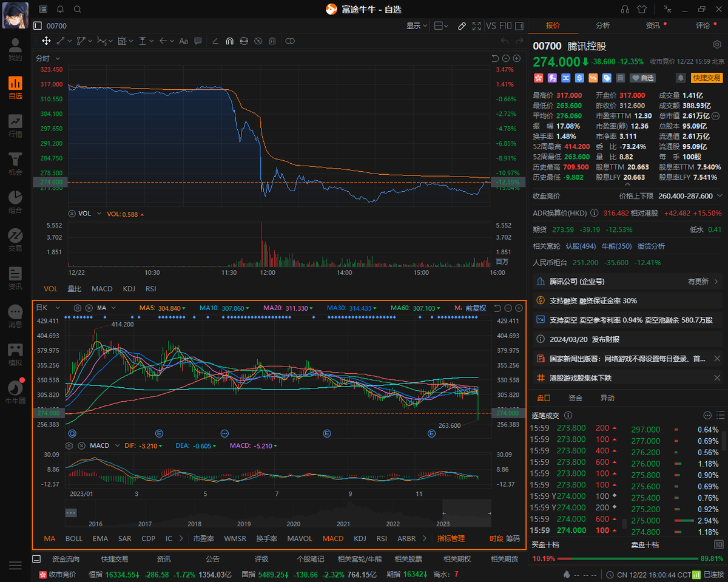Zoom in intraday chart with plus icon
Viewport: 728px width, 582px height.
[x=517, y=58]
